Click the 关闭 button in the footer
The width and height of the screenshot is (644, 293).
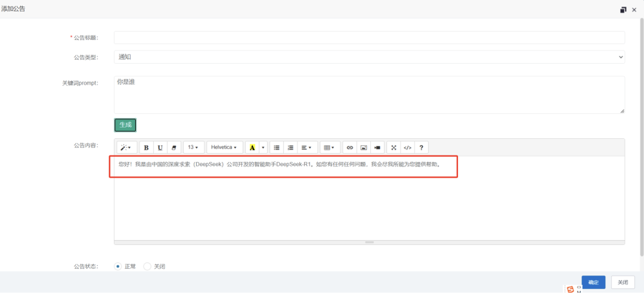point(623,282)
